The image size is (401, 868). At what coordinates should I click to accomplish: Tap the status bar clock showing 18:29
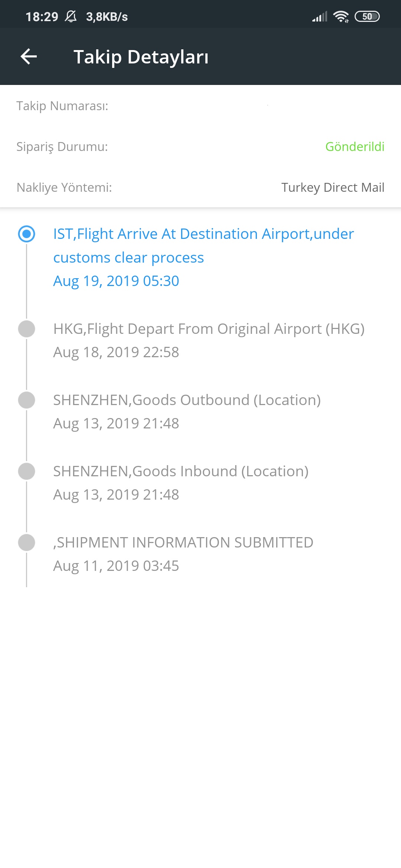pyautogui.click(x=42, y=17)
